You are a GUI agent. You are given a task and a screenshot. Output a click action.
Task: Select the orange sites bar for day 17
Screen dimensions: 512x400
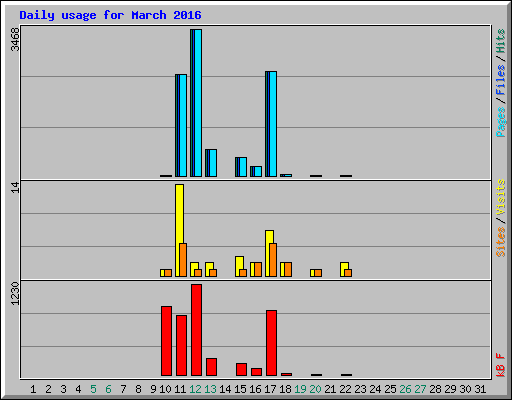pyautogui.click(x=273, y=260)
